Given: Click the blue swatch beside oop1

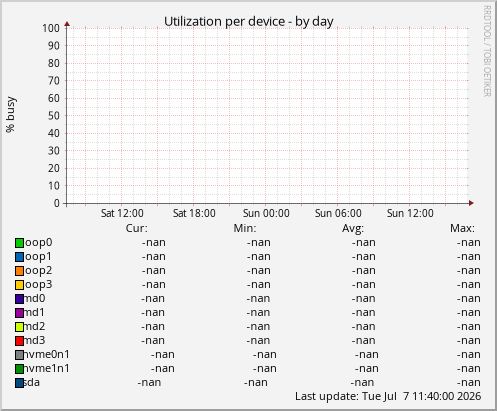Looking at the screenshot, I should (19, 257).
